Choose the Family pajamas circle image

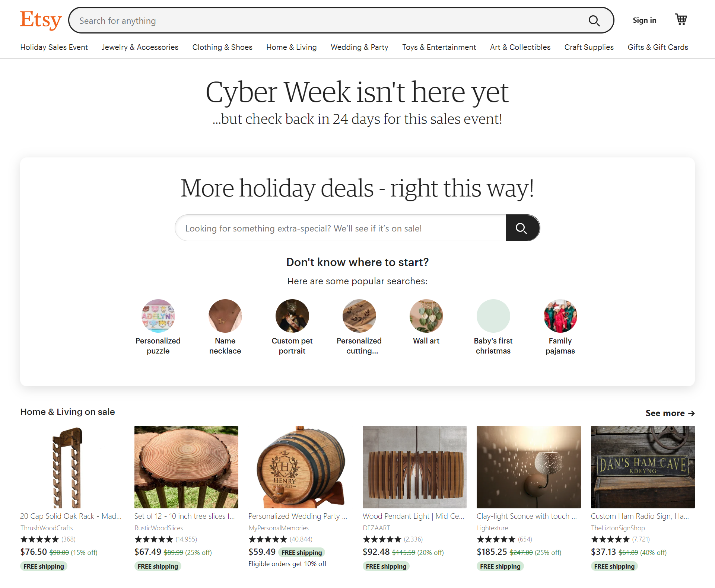pos(560,316)
